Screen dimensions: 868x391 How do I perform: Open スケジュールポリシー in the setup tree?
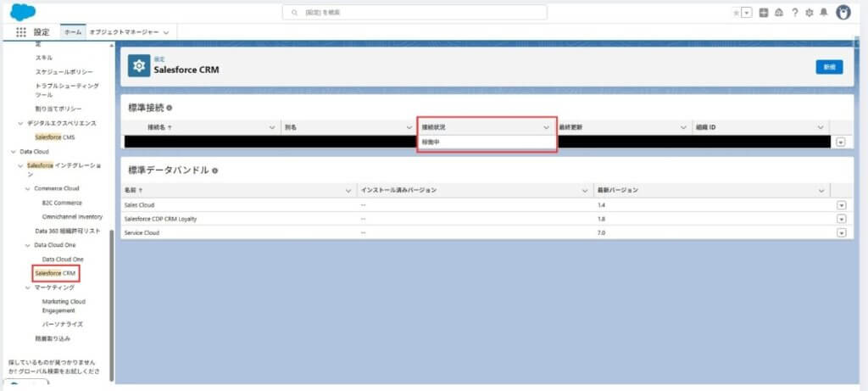(x=64, y=72)
